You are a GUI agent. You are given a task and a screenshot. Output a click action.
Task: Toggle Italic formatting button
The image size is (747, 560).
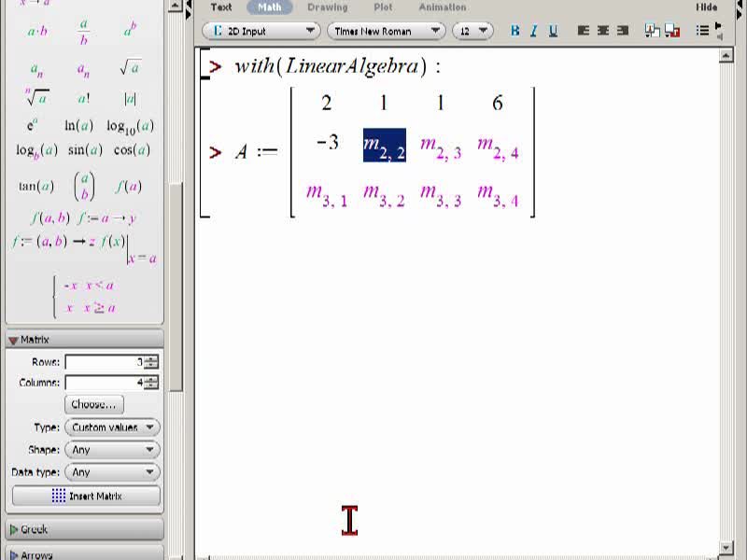point(533,31)
